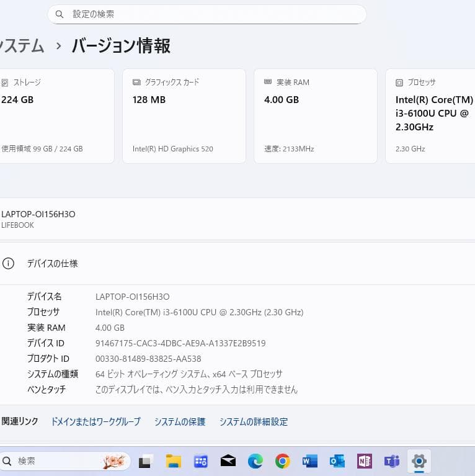This screenshot has width=475, height=476.
Task: Click the デバイスの仕様 info icon
Action: [x=8, y=264]
